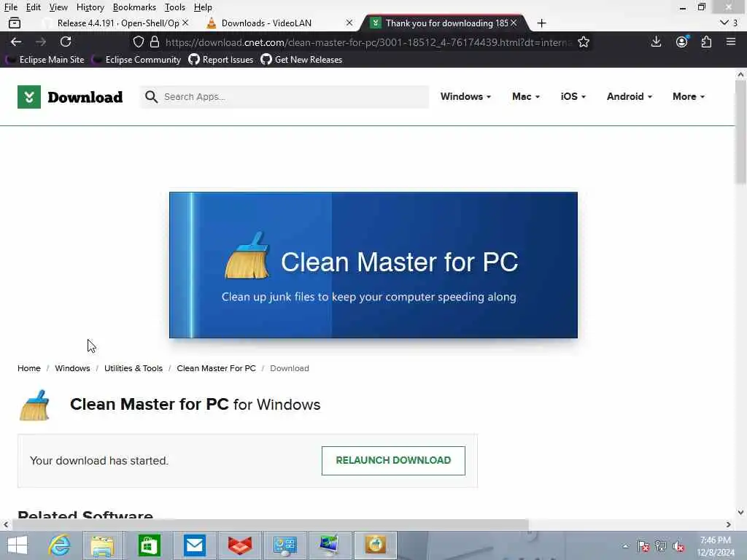Close the Open-Shell release tab
The image size is (747, 560).
coord(185,23)
